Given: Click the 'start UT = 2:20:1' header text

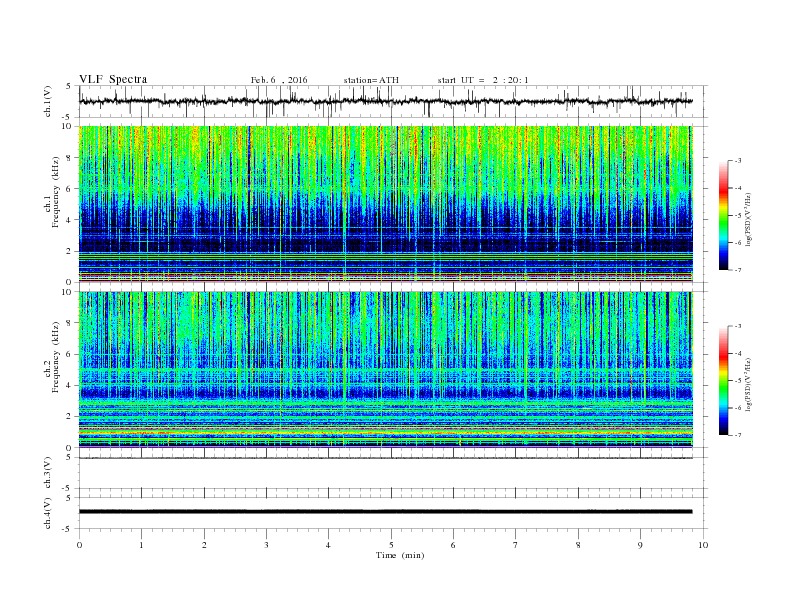Looking at the screenshot, I should pyautogui.click(x=483, y=80).
